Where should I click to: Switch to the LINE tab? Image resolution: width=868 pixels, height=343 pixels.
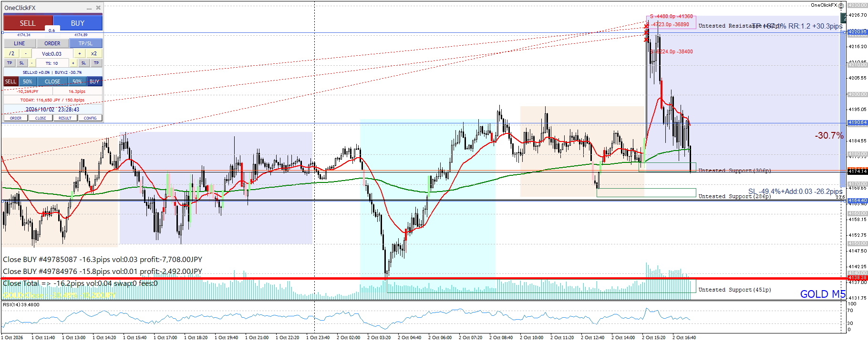coord(20,43)
